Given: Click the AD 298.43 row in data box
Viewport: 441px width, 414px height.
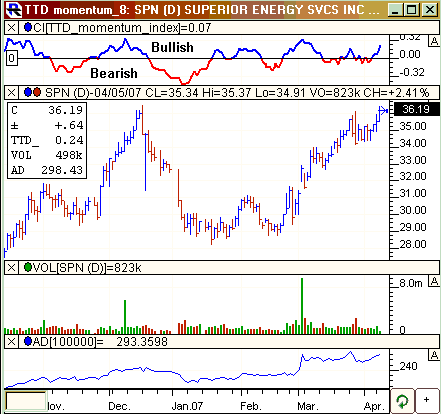Looking at the screenshot, I should tap(47, 170).
